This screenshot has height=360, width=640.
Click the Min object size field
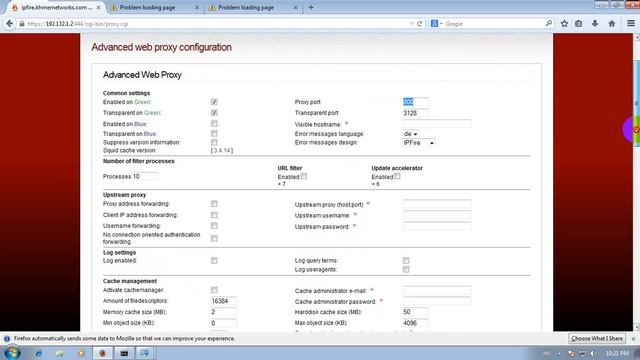(224, 323)
